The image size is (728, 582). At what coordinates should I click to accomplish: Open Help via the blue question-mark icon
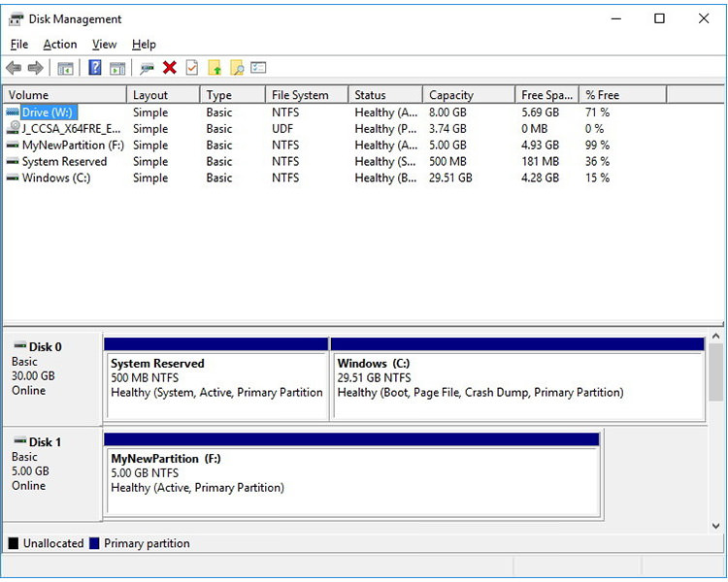coord(95,68)
